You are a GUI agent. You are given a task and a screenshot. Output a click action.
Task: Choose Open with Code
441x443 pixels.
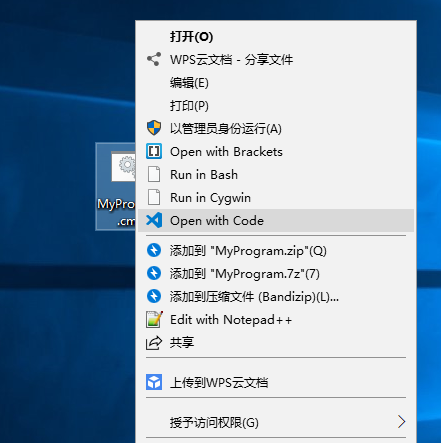(x=276, y=220)
